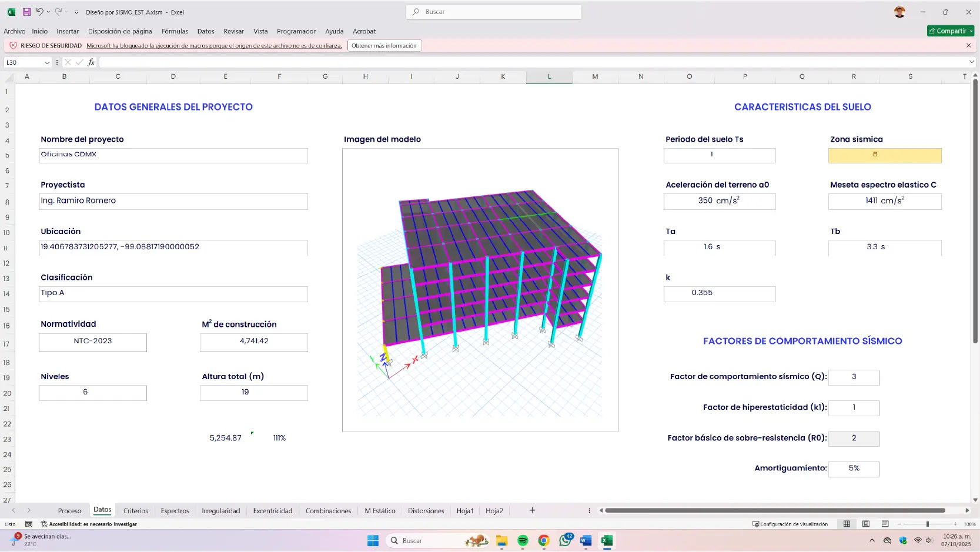The height and width of the screenshot is (552, 980).
Task: Dismiss the security risk warning bar
Action: click(969, 45)
